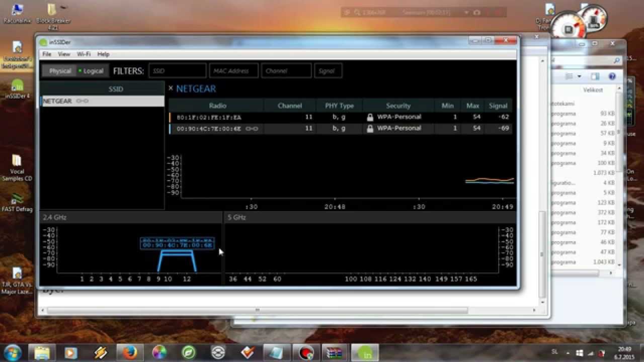The width and height of the screenshot is (644, 362).
Task: Sort the networks by SSID column header
Action: 115,89
